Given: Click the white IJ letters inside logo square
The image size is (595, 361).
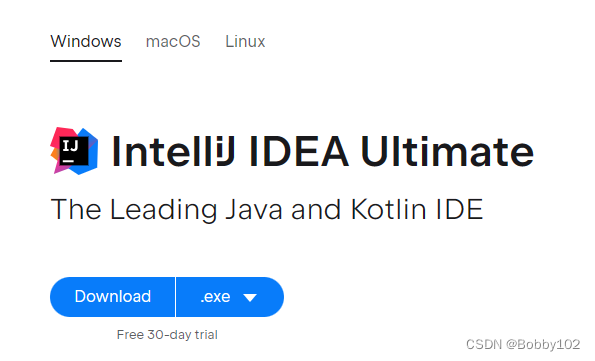Looking at the screenshot, I should tap(70, 145).
